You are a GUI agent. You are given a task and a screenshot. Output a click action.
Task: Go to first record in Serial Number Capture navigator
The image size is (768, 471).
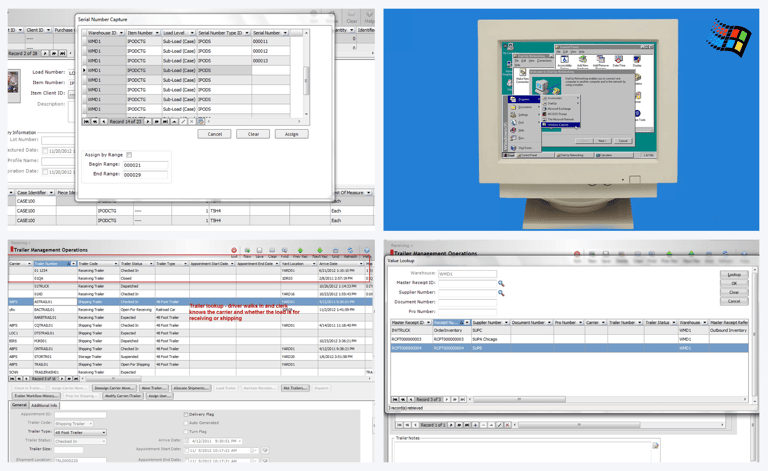coord(87,121)
